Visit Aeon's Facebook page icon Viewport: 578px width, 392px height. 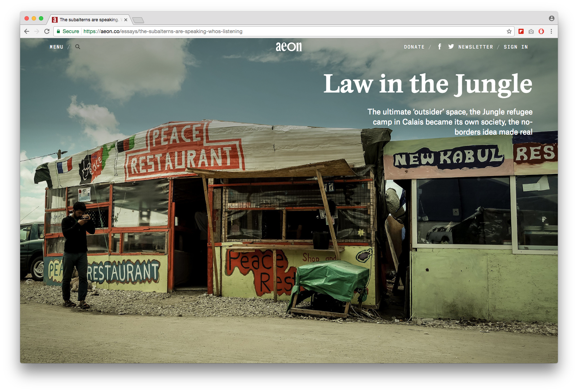point(440,46)
